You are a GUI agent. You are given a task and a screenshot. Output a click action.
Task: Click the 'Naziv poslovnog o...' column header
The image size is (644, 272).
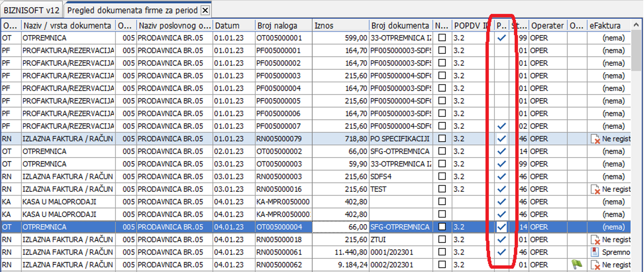pos(175,26)
